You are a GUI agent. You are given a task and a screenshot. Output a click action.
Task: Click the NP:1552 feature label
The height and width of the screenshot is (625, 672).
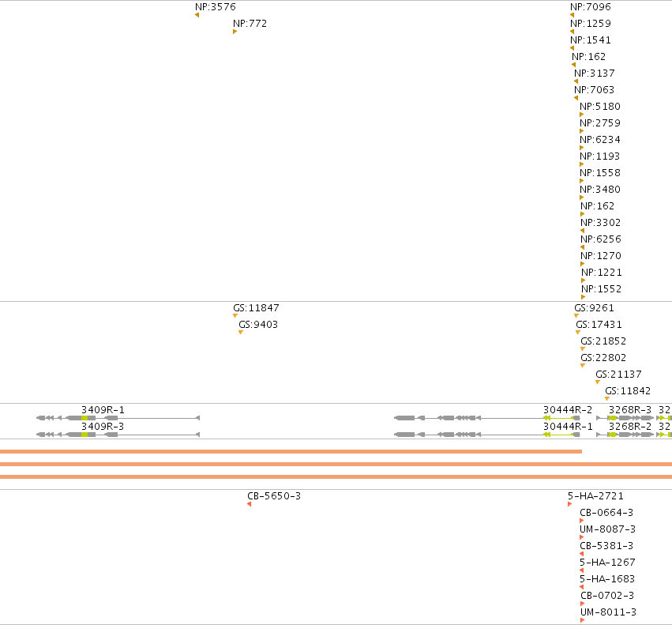click(x=601, y=289)
